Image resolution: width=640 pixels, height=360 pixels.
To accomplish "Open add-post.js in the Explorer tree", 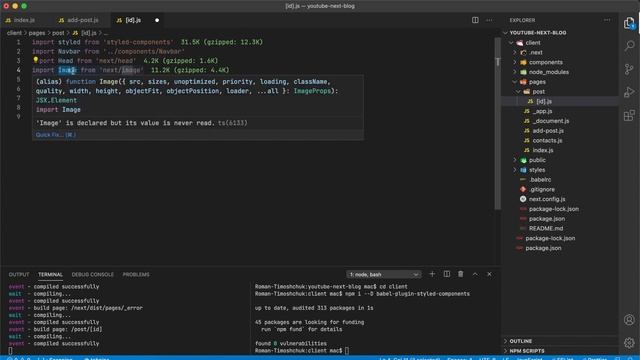I will coord(548,131).
